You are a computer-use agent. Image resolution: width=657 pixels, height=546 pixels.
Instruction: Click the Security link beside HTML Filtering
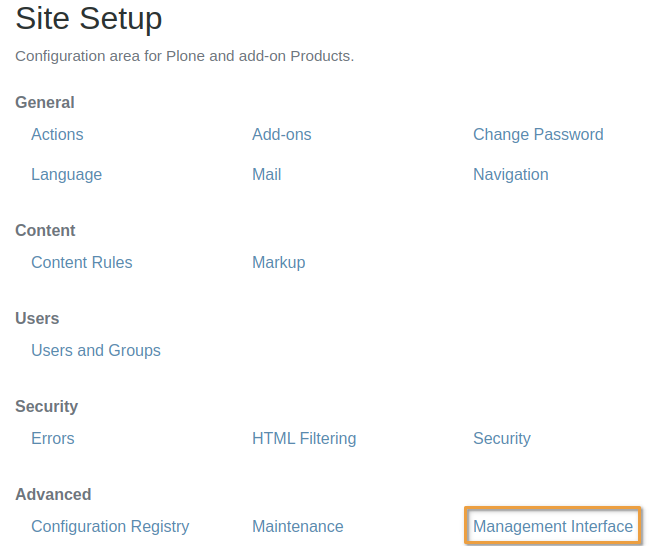tap(501, 438)
